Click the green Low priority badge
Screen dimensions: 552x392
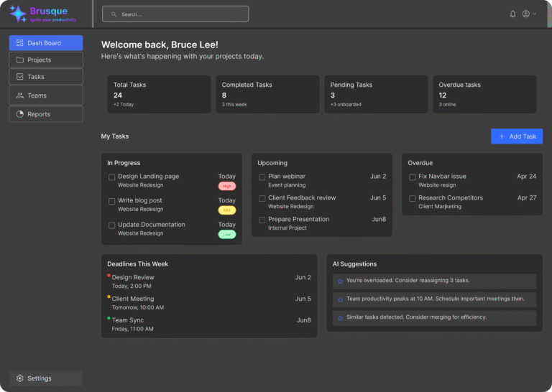227,234
